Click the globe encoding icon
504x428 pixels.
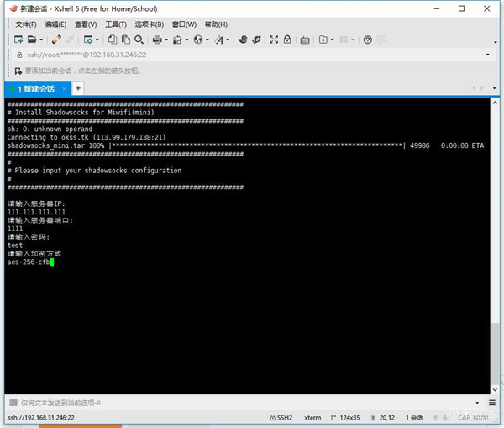(x=197, y=40)
